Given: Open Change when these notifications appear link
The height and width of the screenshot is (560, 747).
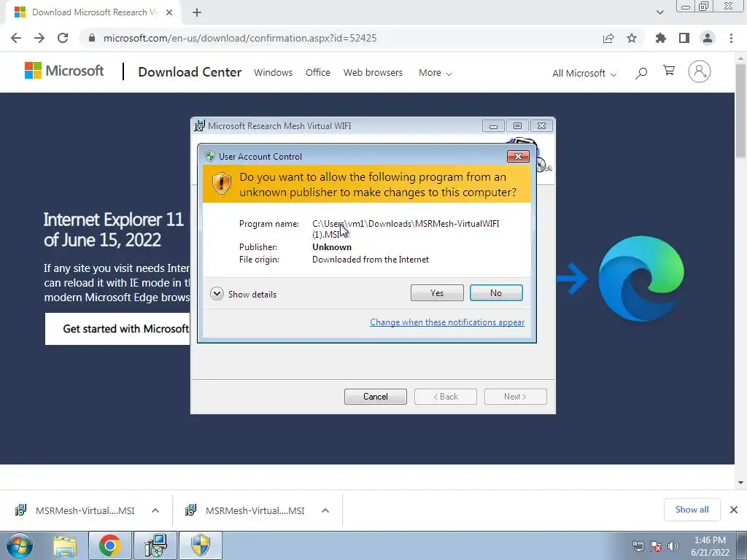Looking at the screenshot, I should [447, 322].
